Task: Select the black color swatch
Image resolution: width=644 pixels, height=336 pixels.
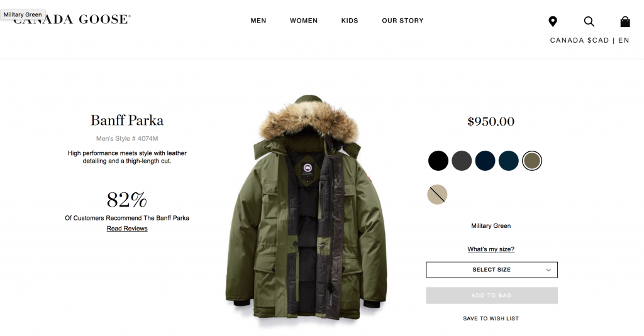Action: pyautogui.click(x=438, y=160)
